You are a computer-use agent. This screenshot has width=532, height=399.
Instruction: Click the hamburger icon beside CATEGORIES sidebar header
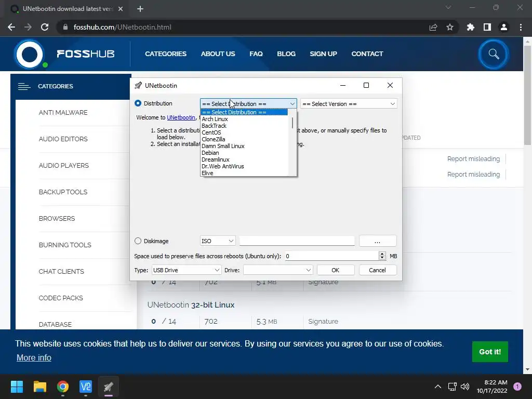(x=24, y=87)
